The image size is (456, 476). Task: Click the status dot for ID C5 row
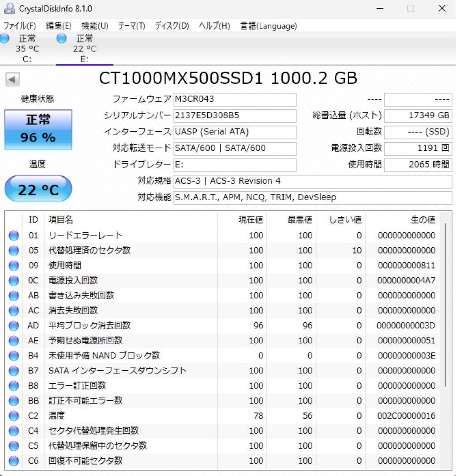pos(14,446)
